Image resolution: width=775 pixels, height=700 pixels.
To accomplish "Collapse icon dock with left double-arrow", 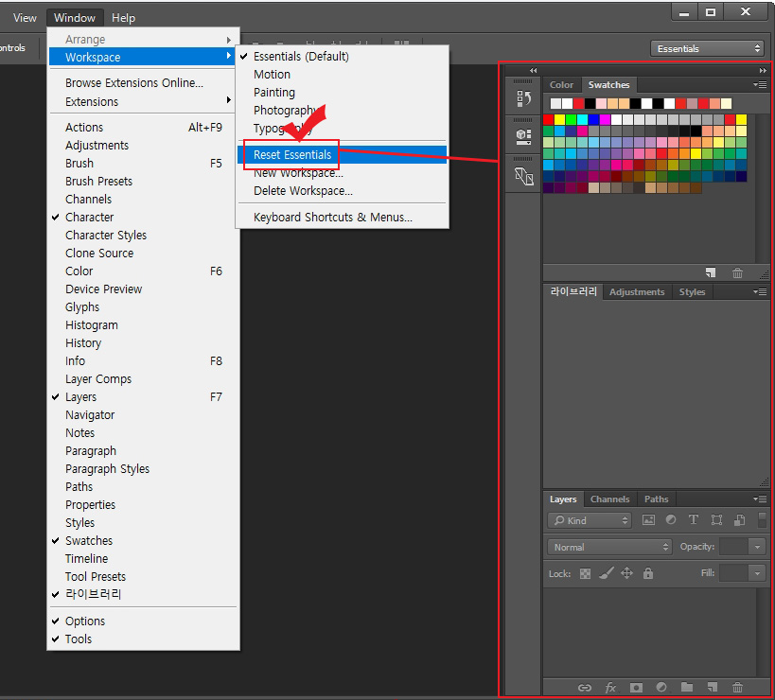I will tap(533, 70).
